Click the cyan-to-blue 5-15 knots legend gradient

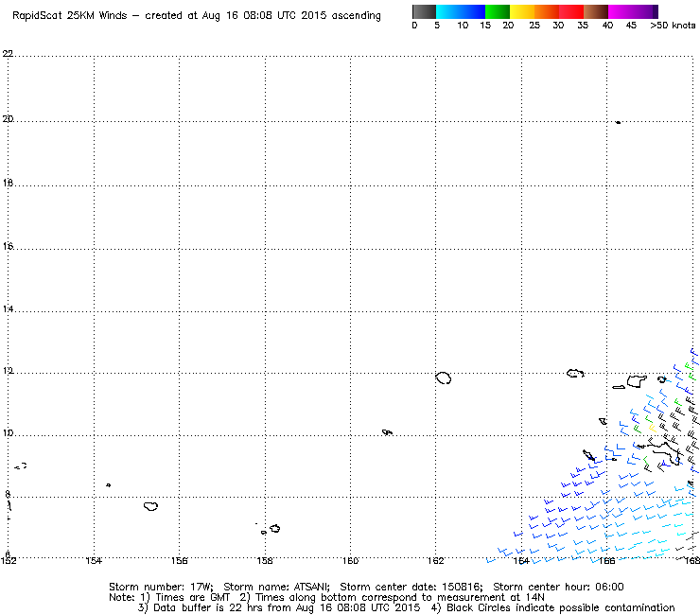pyautogui.click(x=461, y=11)
